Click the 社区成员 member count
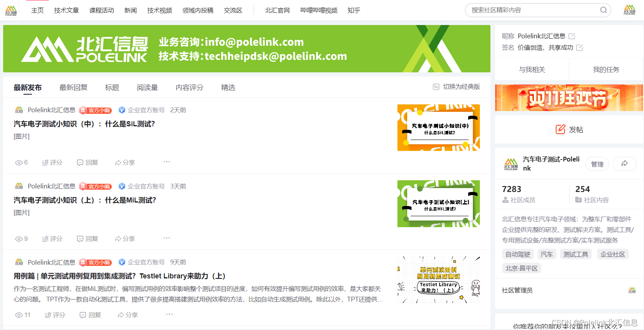The width and height of the screenshot is (644, 330). tap(519, 194)
